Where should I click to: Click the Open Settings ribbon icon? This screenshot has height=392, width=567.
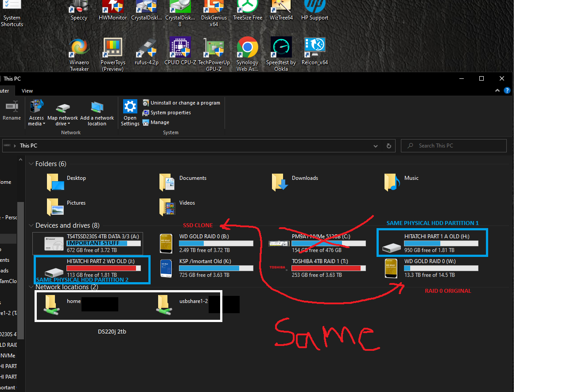130,113
